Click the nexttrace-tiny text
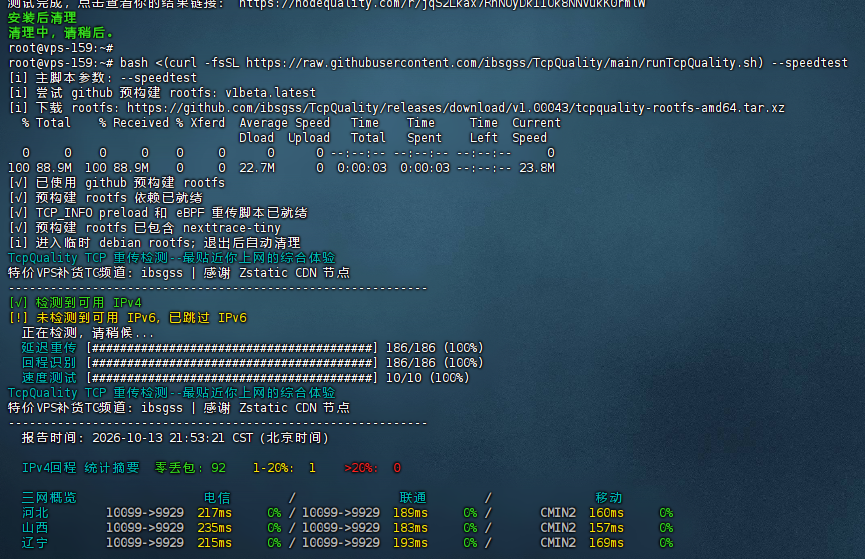This screenshot has height=559, width=865. [x=232, y=227]
